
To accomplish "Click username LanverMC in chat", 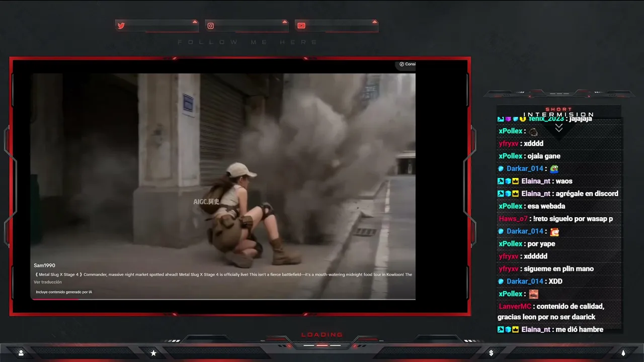I will [515, 307].
